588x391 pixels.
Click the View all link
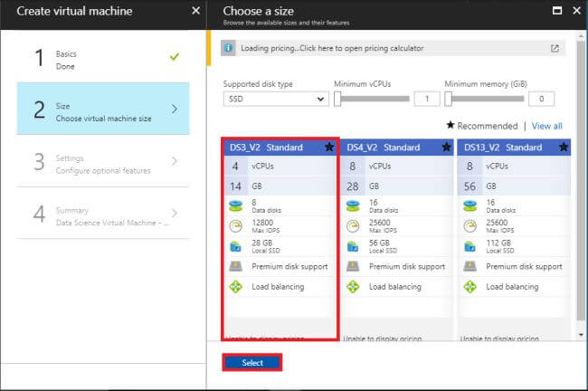pos(546,126)
